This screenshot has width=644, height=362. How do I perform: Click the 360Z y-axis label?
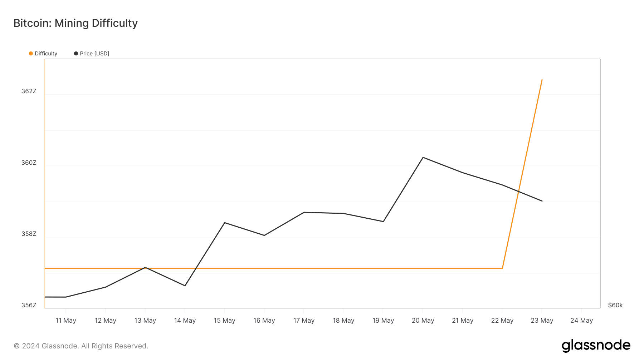29,163
